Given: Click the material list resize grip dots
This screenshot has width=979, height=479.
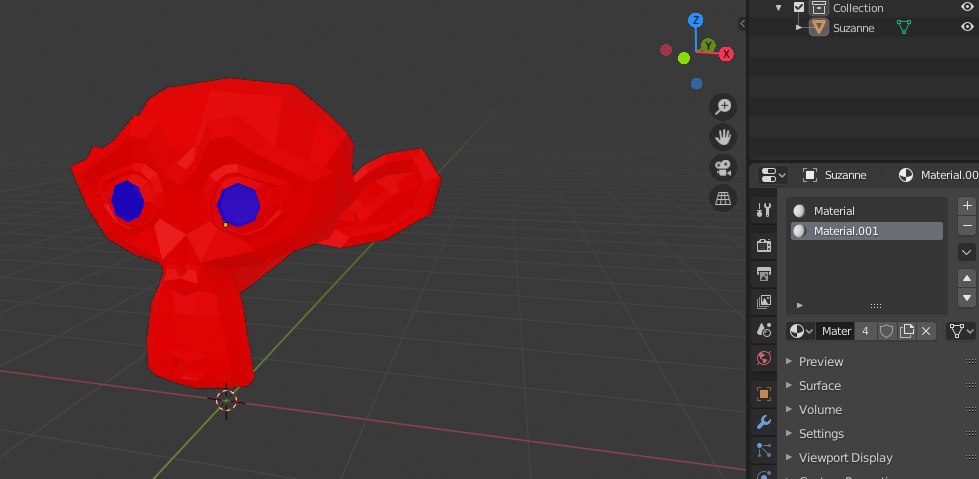Looking at the screenshot, I should [x=875, y=306].
